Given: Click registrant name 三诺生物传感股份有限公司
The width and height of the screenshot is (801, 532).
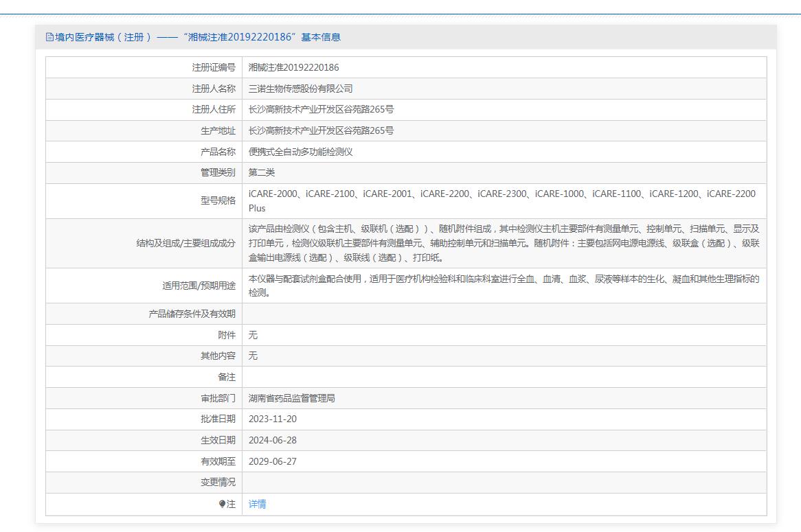Looking at the screenshot, I should click(x=300, y=89).
